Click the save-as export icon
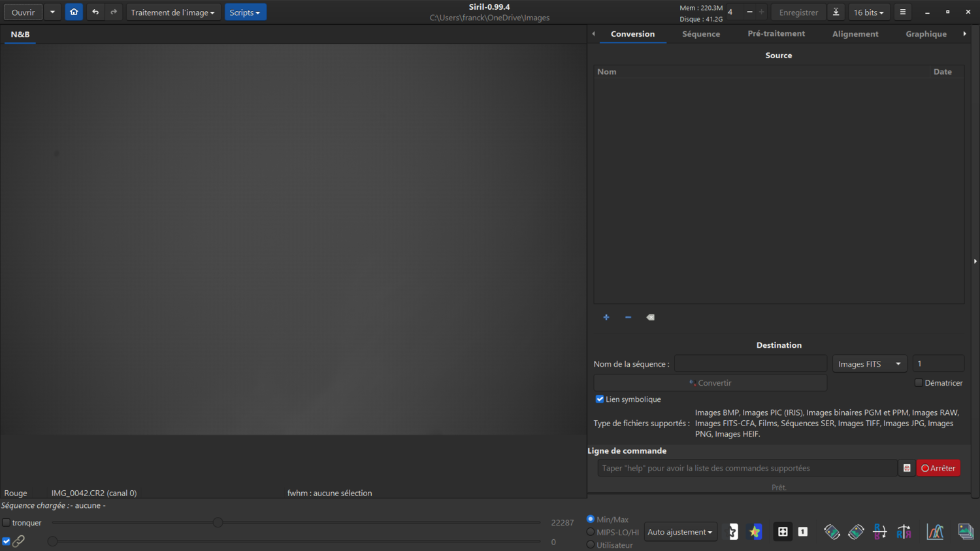Image resolution: width=980 pixels, height=551 pixels. click(x=836, y=12)
